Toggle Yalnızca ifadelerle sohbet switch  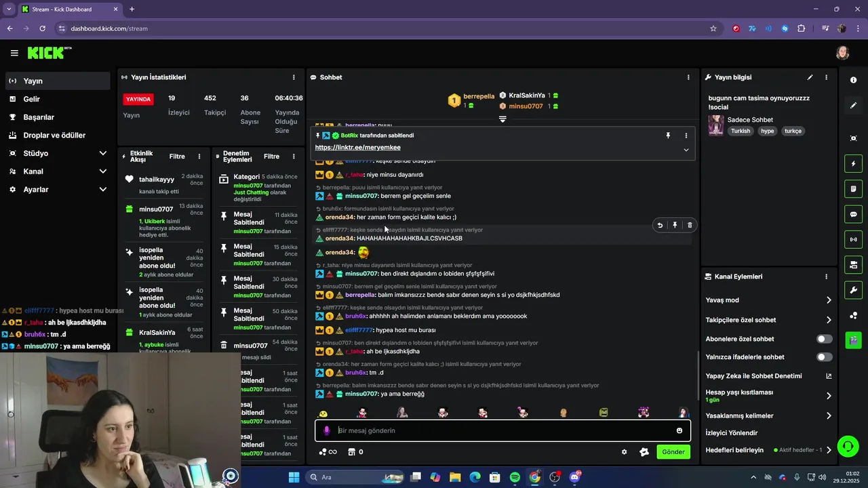[x=825, y=357]
